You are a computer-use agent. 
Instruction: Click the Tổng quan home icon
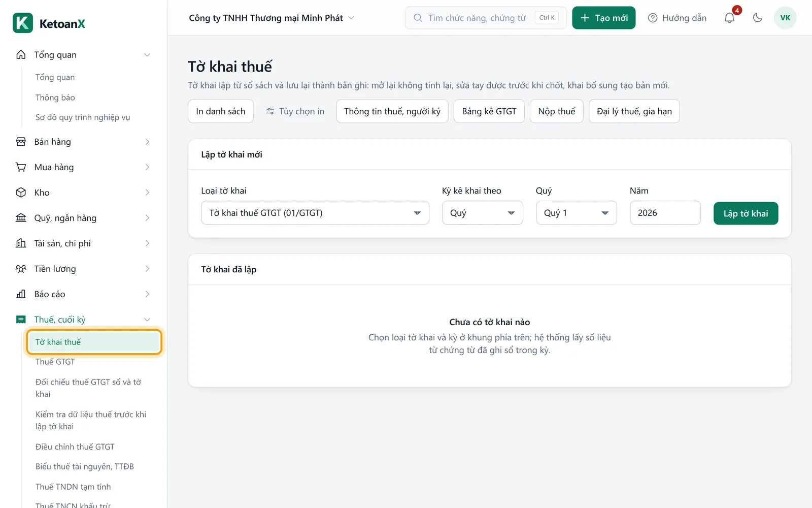coord(21,55)
